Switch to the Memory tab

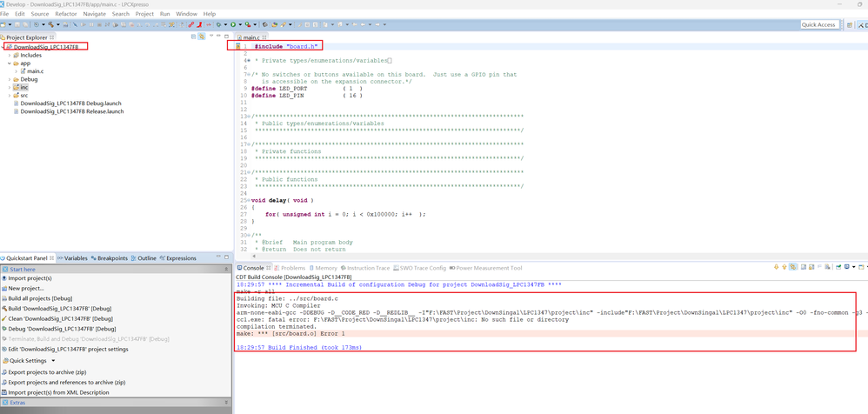coord(324,268)
